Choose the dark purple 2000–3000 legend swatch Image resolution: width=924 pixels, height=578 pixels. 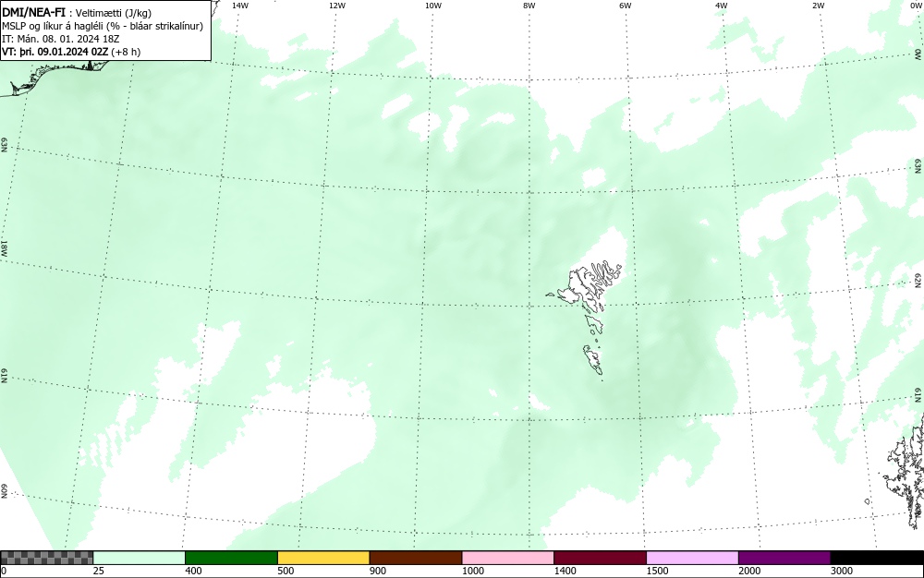[784, 558]
